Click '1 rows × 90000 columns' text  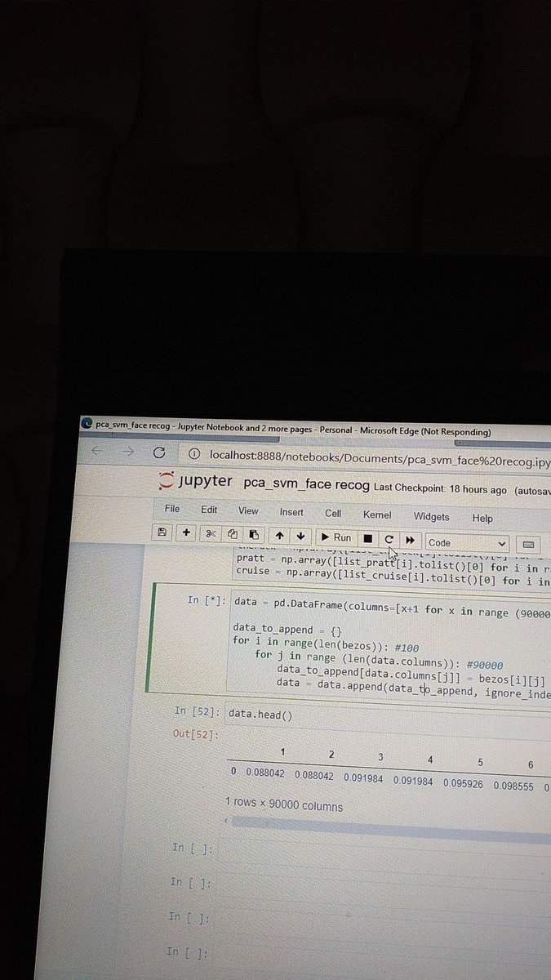(x=284, y=805)
